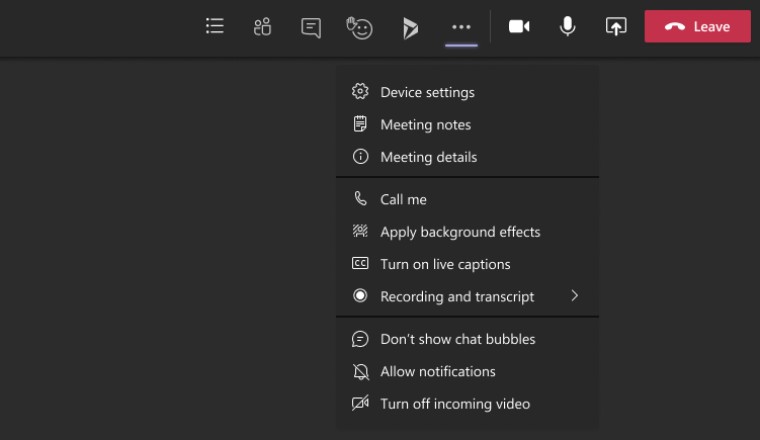The image size is (760, 440).
Task: Click the chat bubbles icon
Action: pyautogui.click(x=360, y=339)
